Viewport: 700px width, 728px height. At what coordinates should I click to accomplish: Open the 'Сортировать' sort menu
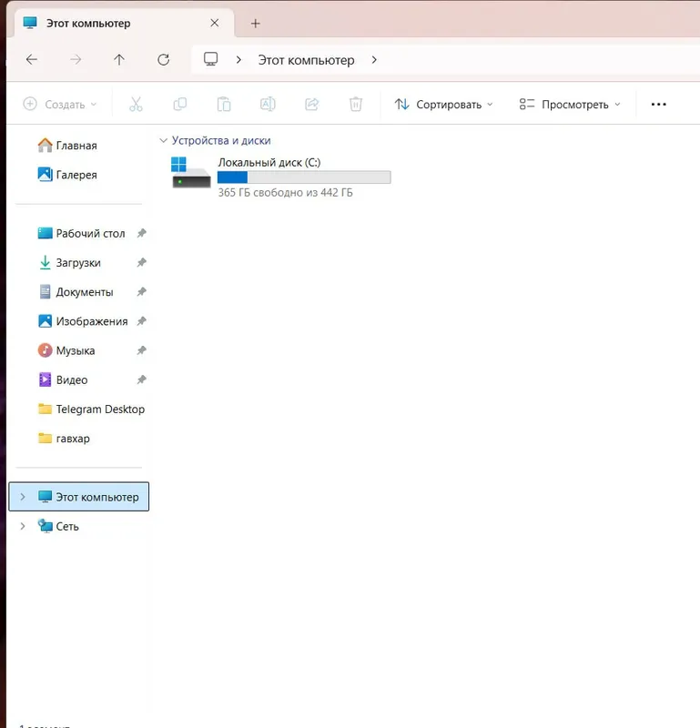click(x=443, y=105)
